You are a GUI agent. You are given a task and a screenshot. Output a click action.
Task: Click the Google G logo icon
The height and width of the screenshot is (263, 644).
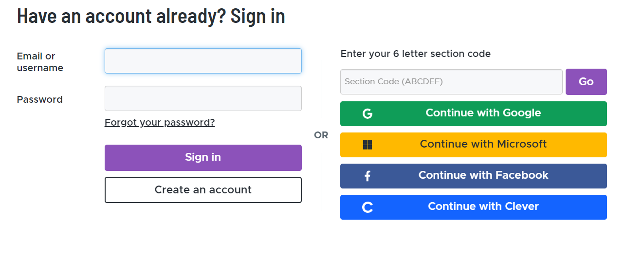click(368, 113)
